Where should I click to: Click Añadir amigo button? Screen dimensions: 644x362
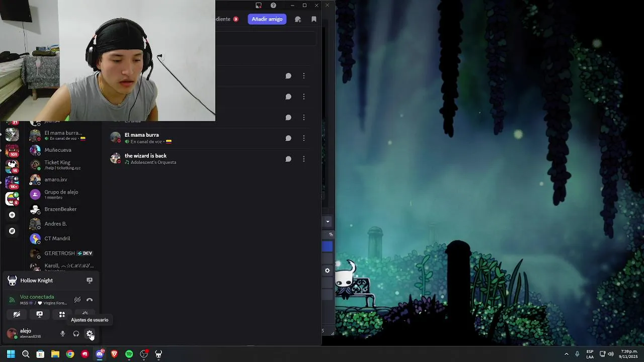point(267,19)
